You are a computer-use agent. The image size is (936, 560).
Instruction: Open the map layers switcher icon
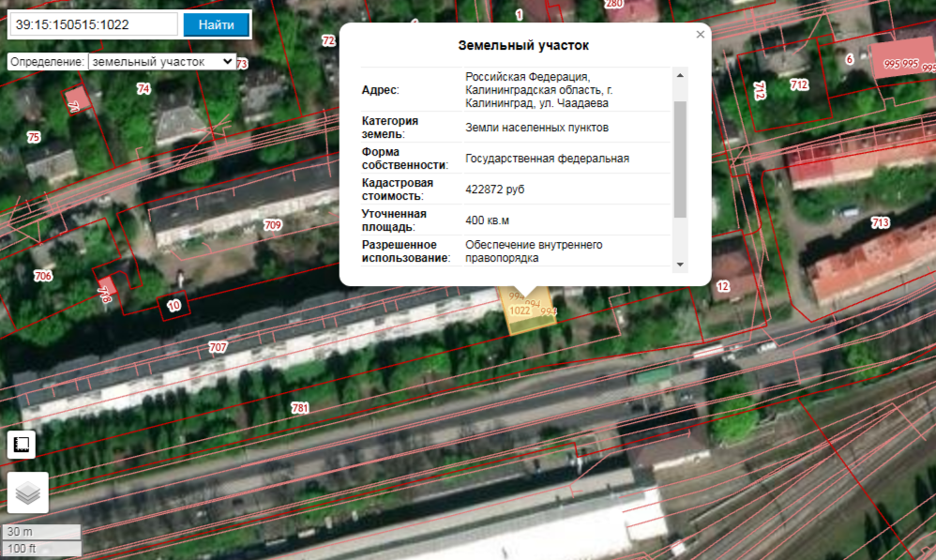point(27,492)
